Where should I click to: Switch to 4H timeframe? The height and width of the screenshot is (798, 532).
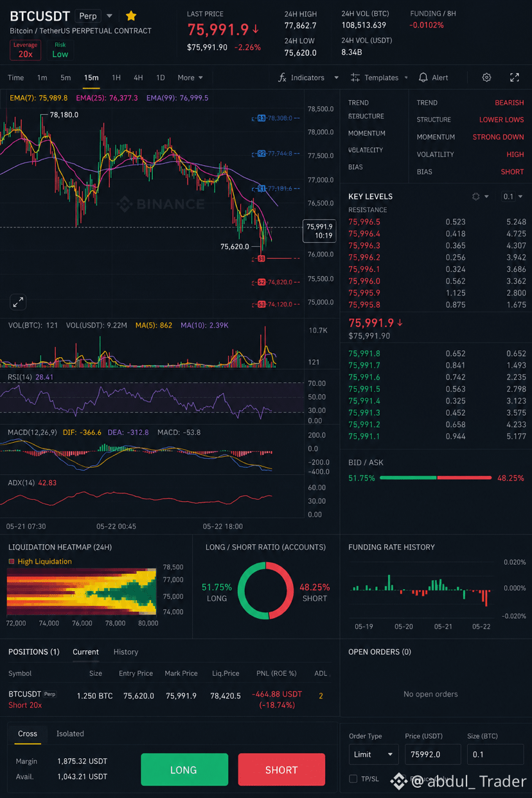coord(138,78)
